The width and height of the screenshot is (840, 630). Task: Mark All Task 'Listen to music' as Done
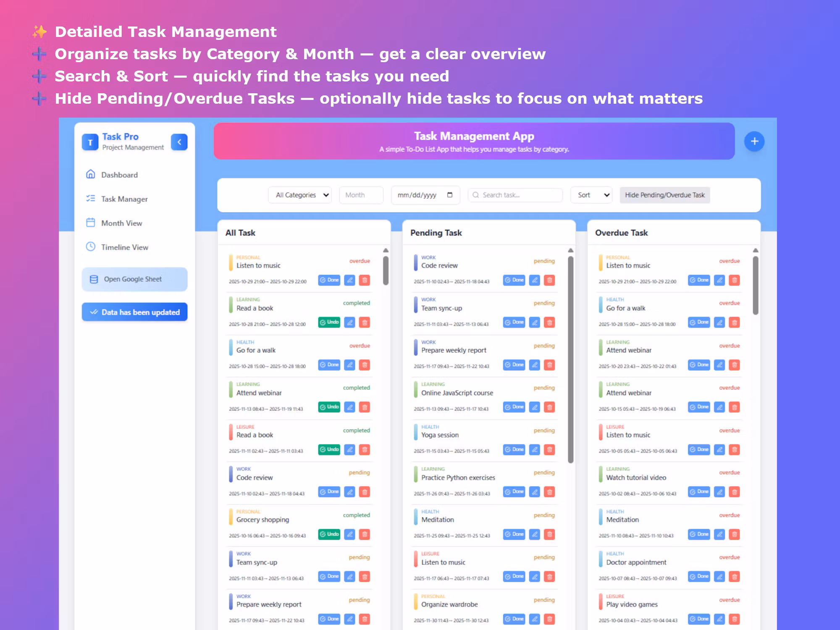(329, 280)
